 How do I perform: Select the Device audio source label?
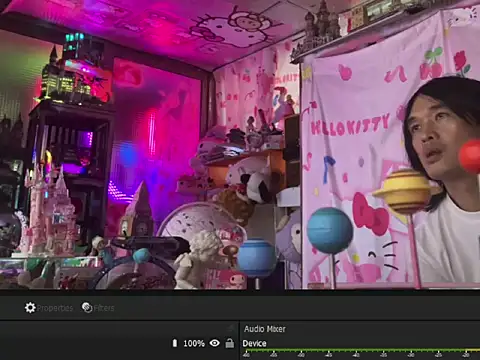254,343
